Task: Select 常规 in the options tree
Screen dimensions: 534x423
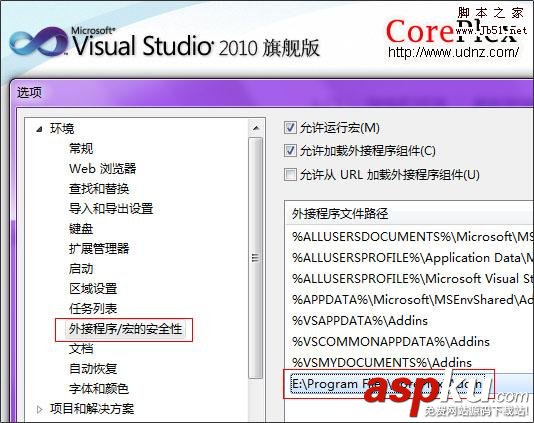Action: click(81, 148)
